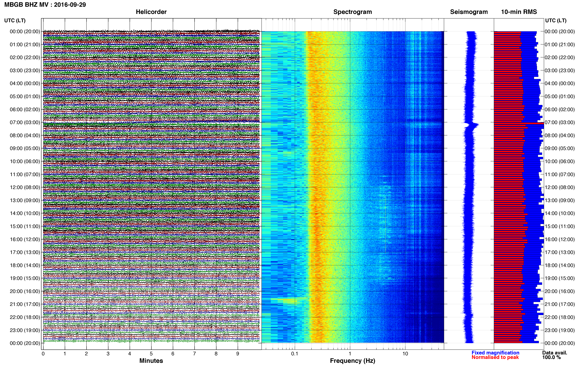This screenshot has height=368, width=588.
Task: Click 21:00 (17:00) on the Helicorder time axis
Action: (x=25, y=304)
